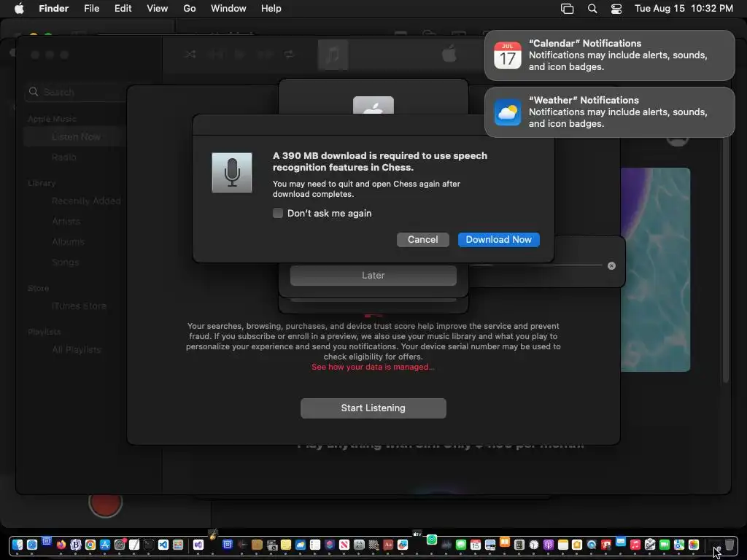Select Listen Now in Music sidebar

[x=76, y=137]
